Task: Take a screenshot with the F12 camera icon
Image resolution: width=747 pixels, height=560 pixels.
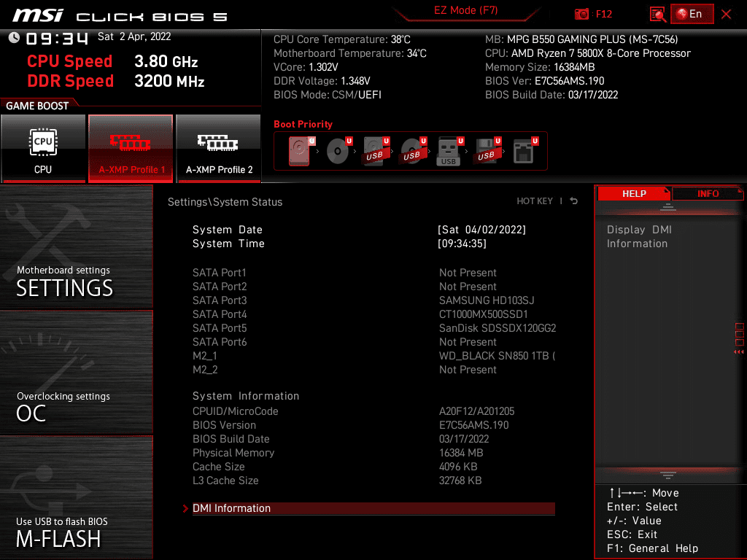Action: (x=581, y=14)
